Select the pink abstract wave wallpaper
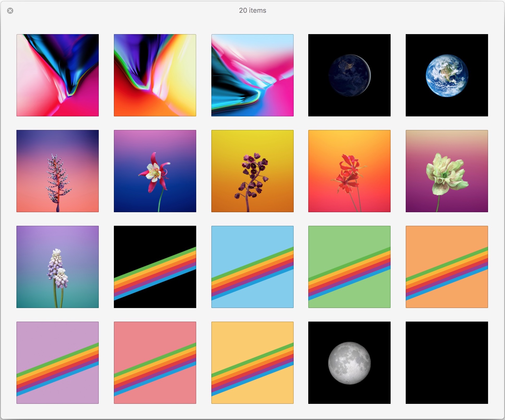Image resolution: width=505 pixels, height=420 pixels. pos(58,75)
